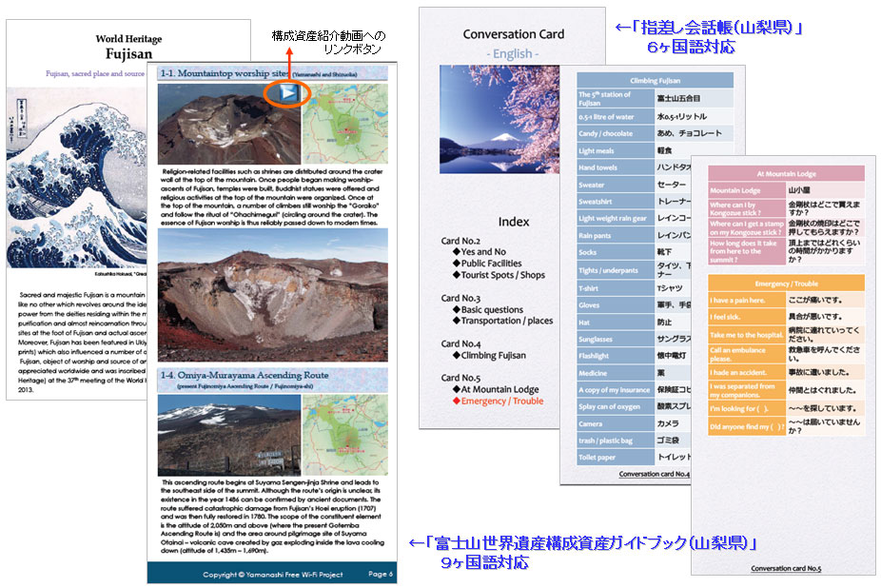
Task: Click the Fuji cherry blossom cover photo
Action: (499, 119)
